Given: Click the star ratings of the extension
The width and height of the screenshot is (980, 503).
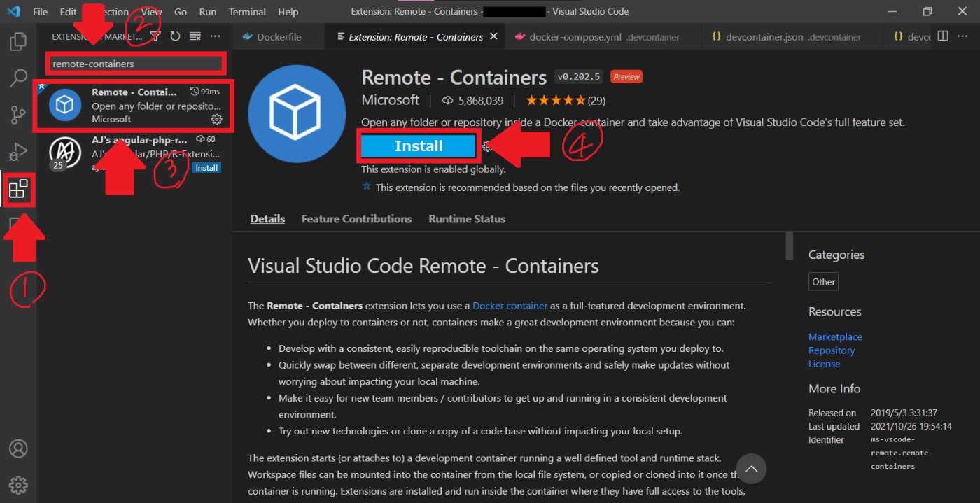Looking at the screenshot, I should pos(556,101).
